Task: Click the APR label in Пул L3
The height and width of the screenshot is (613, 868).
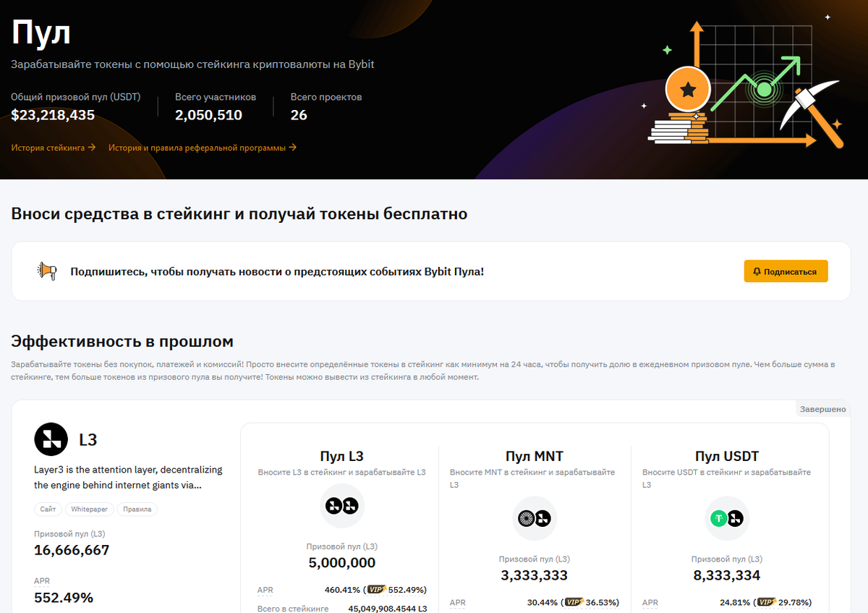Action: (x=265, y=590)
